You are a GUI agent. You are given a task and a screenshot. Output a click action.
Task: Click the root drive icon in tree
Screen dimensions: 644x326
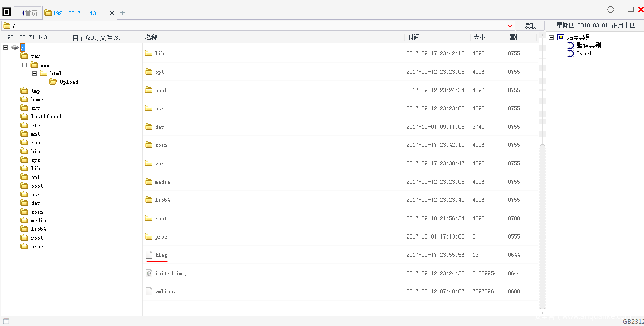[15, 47]
